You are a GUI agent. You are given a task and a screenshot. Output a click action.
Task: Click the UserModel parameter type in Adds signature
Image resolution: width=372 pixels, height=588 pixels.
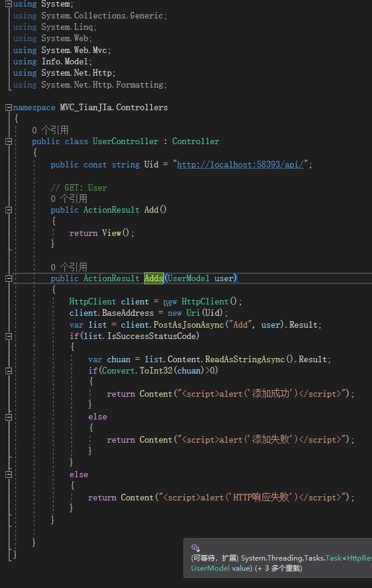[x=189, y=278]
